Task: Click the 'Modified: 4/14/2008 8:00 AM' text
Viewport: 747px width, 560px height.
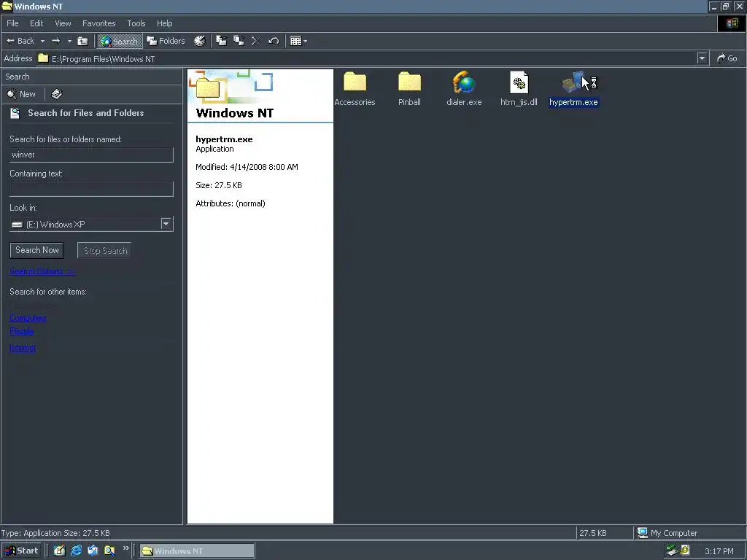Action: 247,167
